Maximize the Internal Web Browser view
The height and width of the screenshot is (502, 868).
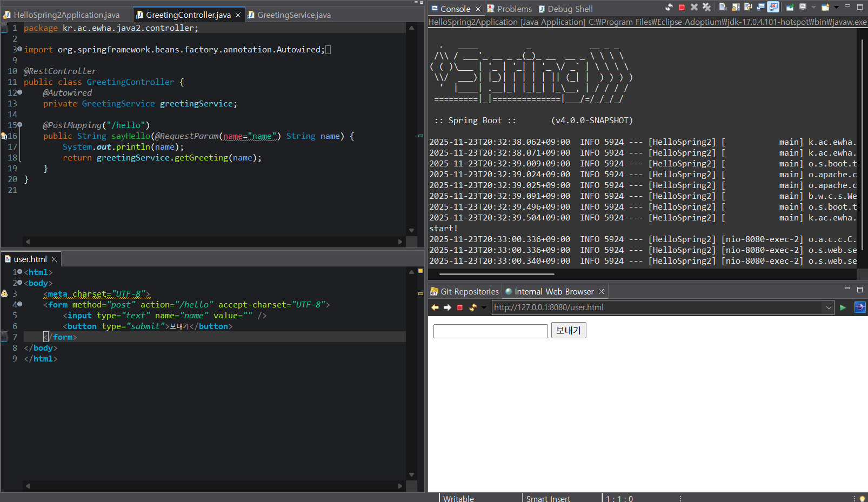[x=860, y=290]
